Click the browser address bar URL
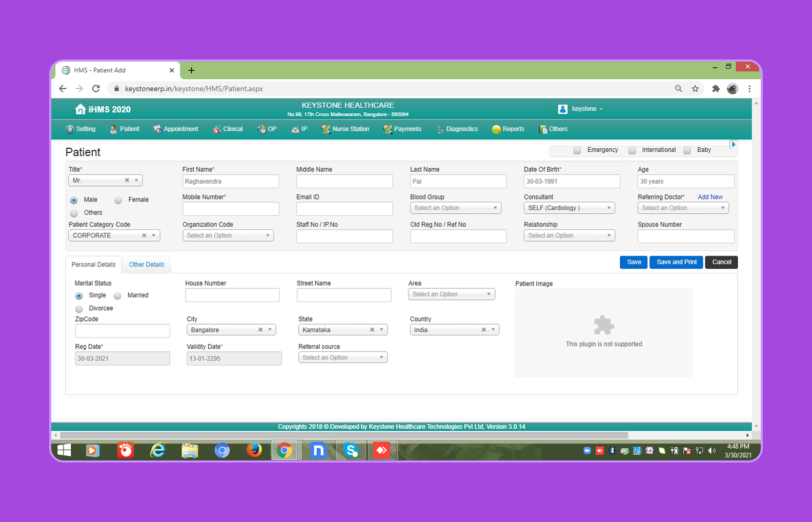The image size is (812, 522). pyautogui.click(x=194, y=89)
